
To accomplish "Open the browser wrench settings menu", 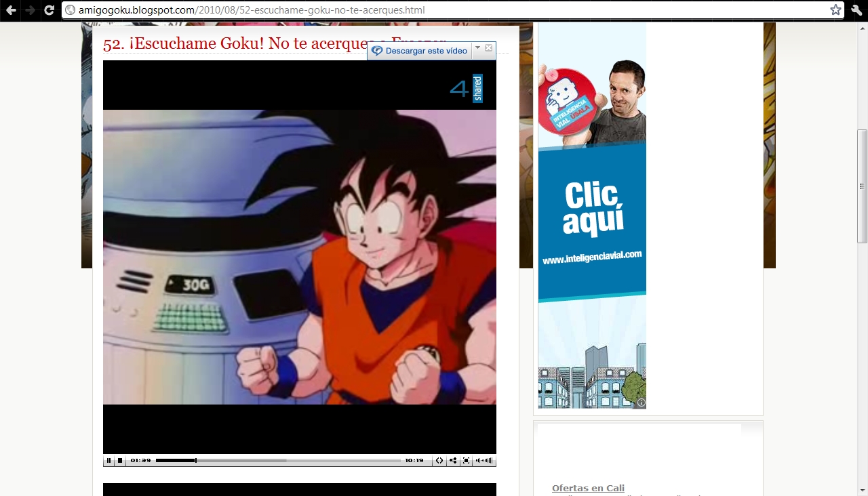I will point(856,10).
